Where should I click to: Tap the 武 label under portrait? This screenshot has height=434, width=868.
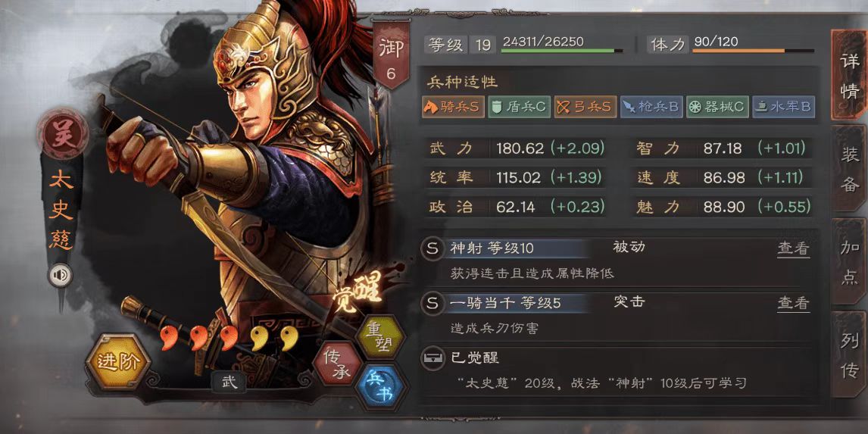tap(229, 382)
